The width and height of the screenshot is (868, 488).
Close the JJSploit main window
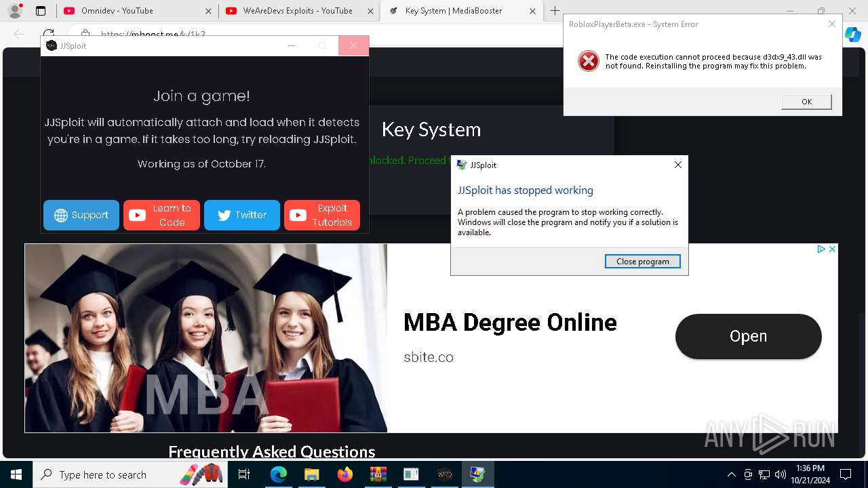point(353,45)
